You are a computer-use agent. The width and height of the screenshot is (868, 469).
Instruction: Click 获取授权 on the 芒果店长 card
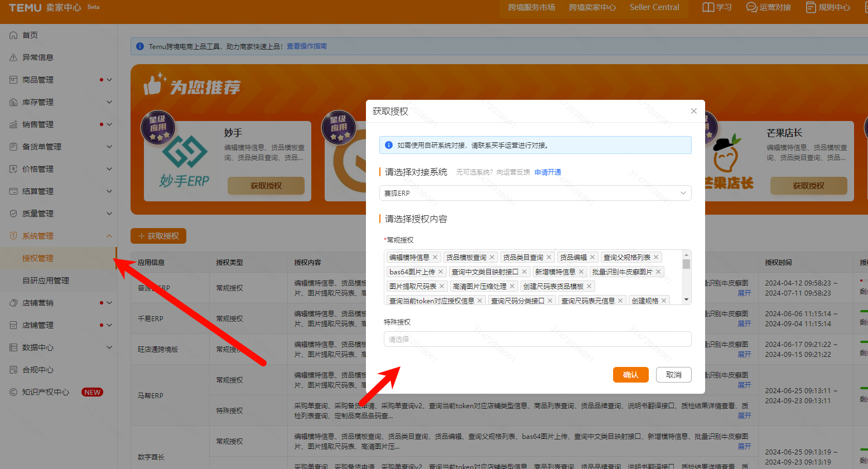(809, 186)
